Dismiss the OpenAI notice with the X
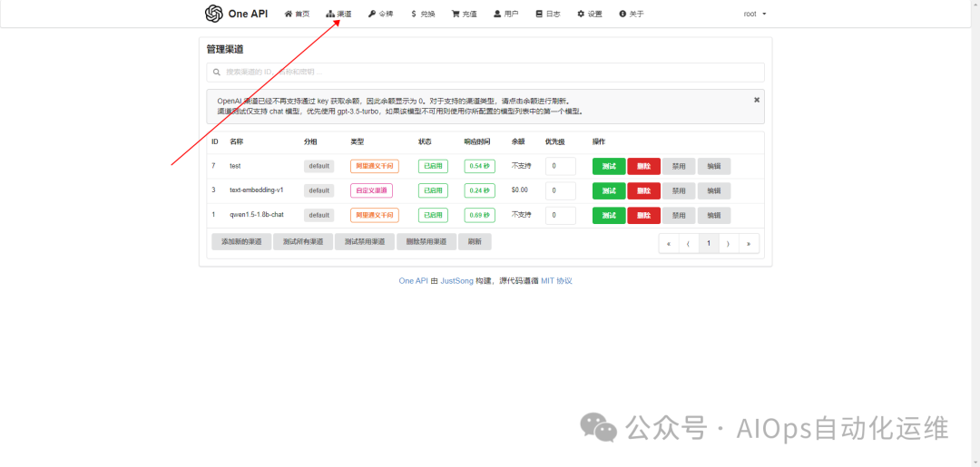Screen dimensions: 980x467 coord(756,100)
